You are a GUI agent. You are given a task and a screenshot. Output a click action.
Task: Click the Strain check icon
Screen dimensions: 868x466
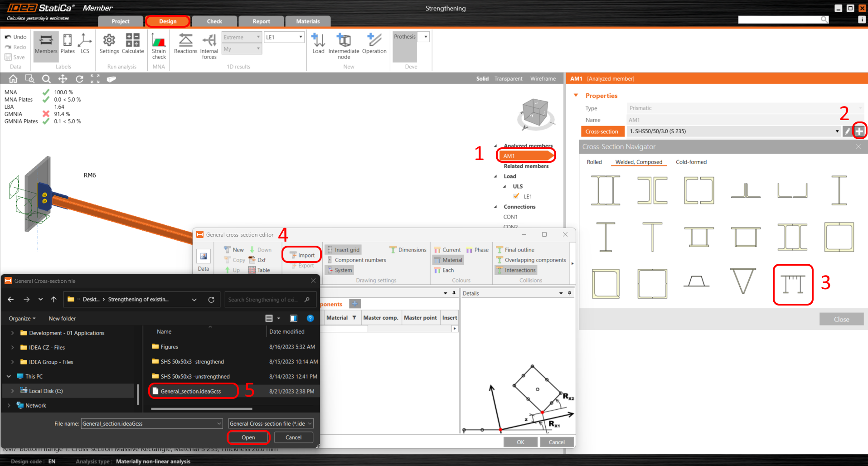(159, 46)
